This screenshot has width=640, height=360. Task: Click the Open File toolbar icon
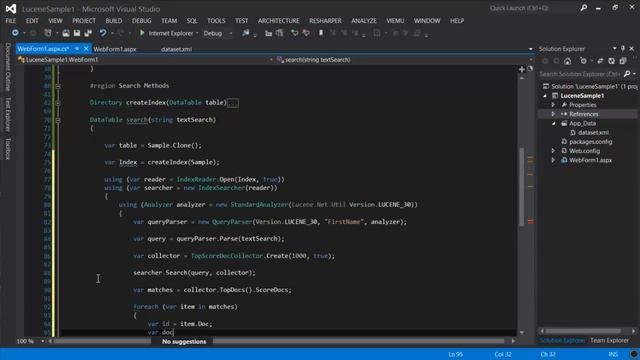(x=66, y=33)
